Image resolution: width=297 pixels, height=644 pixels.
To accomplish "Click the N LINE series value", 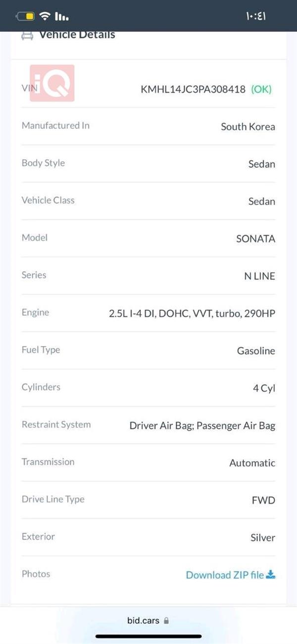I will (259, 276).
